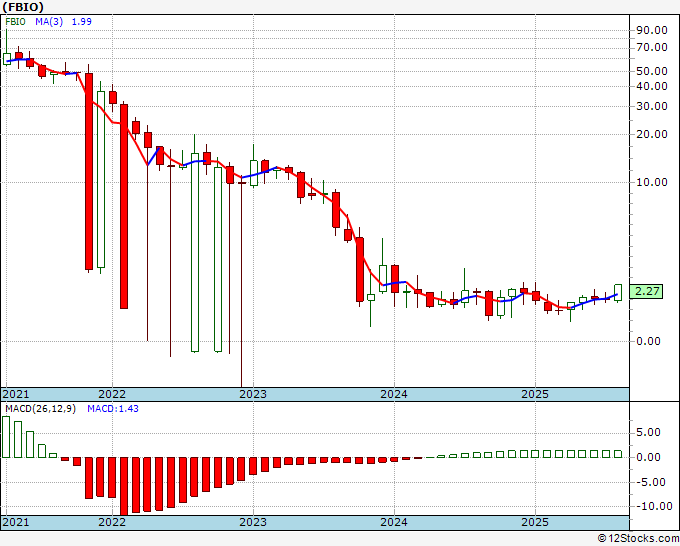This screenshot has width=680, height=546.
Task: Click the 20.00 price axis label
Action: click(651, 134)
